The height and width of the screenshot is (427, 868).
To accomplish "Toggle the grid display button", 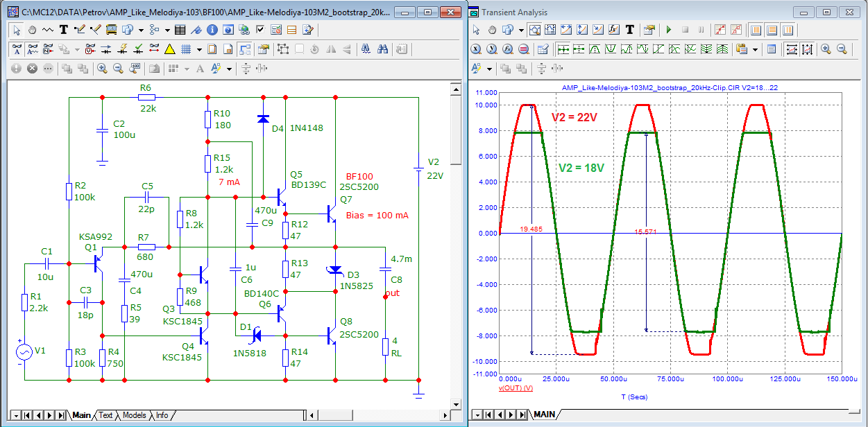I will click(186, 49).
